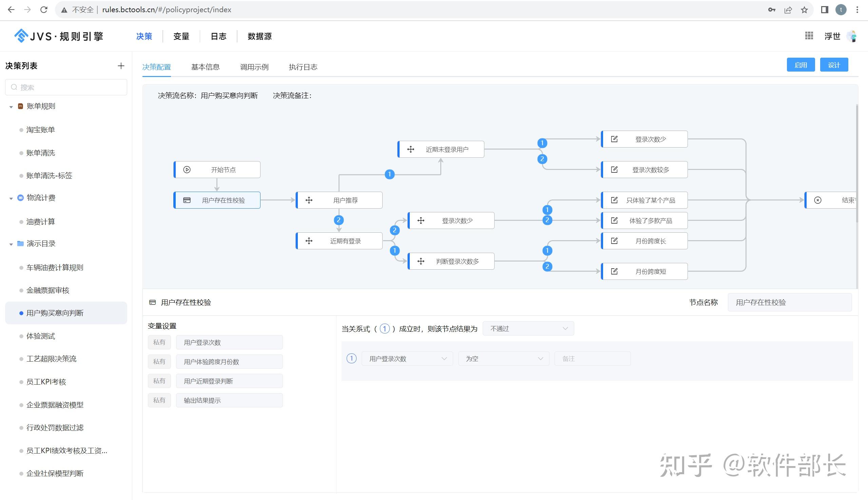Click the 备注 input field in the condition row
The image size is (868, 500).
coord(592,358)
